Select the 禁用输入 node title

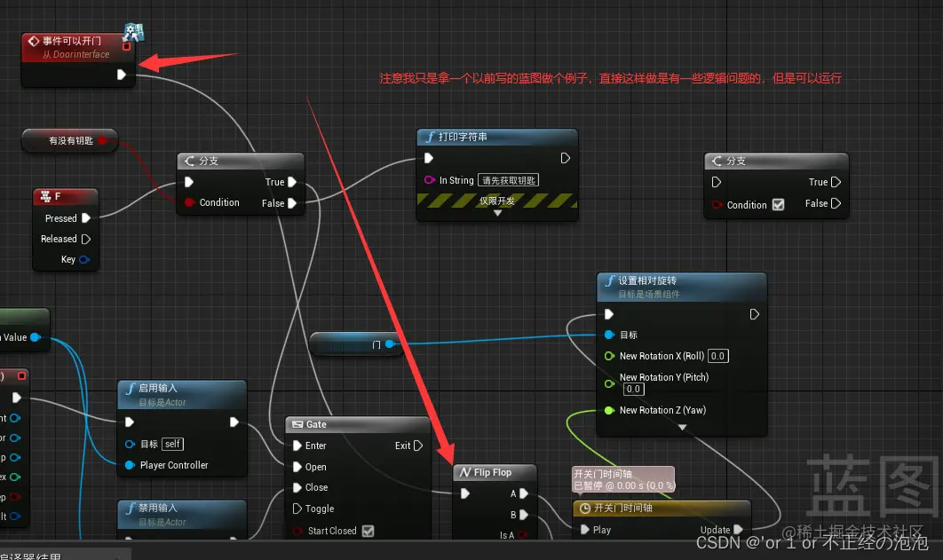pos(157,509)
